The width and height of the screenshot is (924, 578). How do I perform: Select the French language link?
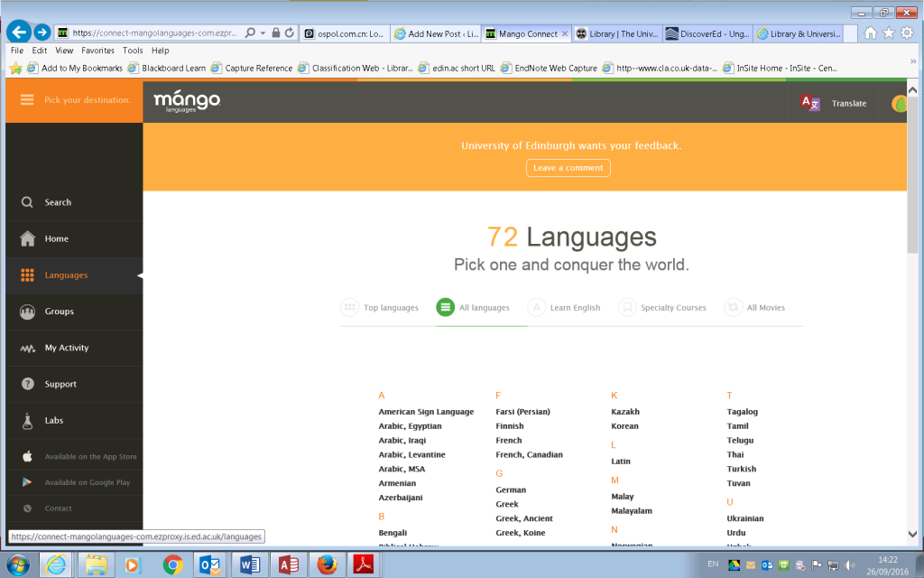507,440
